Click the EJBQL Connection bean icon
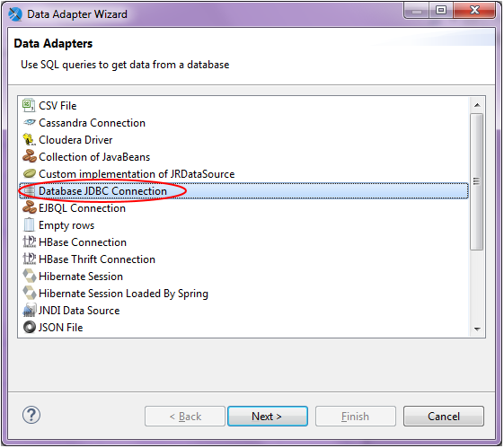 click(x=30, y=207)
